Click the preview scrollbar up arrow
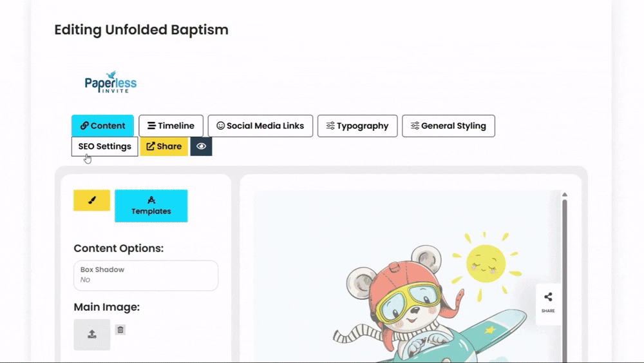Image resolution: width=644 pixels, height=363 pixels. point(565,195)
